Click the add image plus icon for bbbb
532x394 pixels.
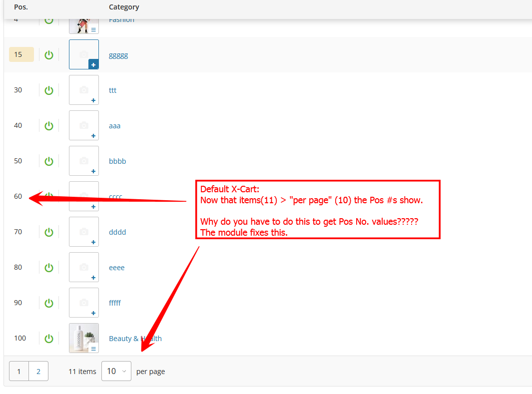click(x=93, y=171)
